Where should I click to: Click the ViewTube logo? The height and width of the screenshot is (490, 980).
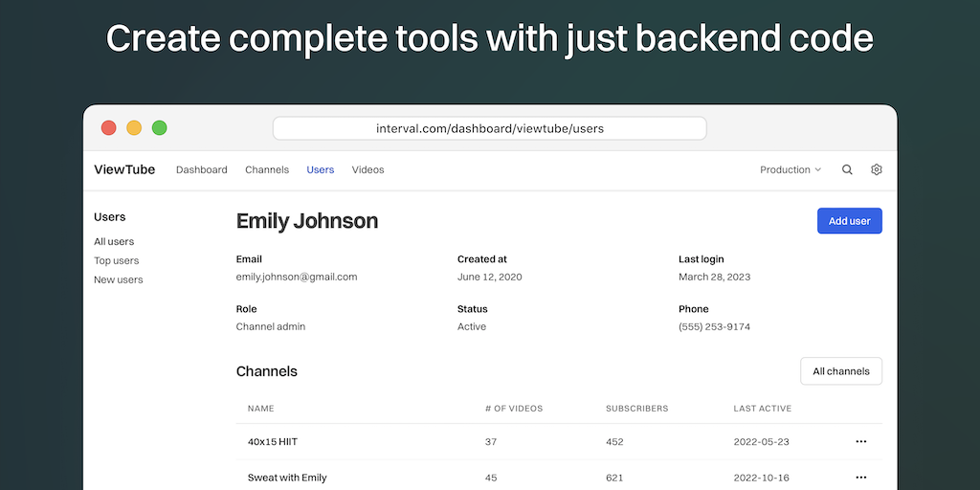(124, 170)
